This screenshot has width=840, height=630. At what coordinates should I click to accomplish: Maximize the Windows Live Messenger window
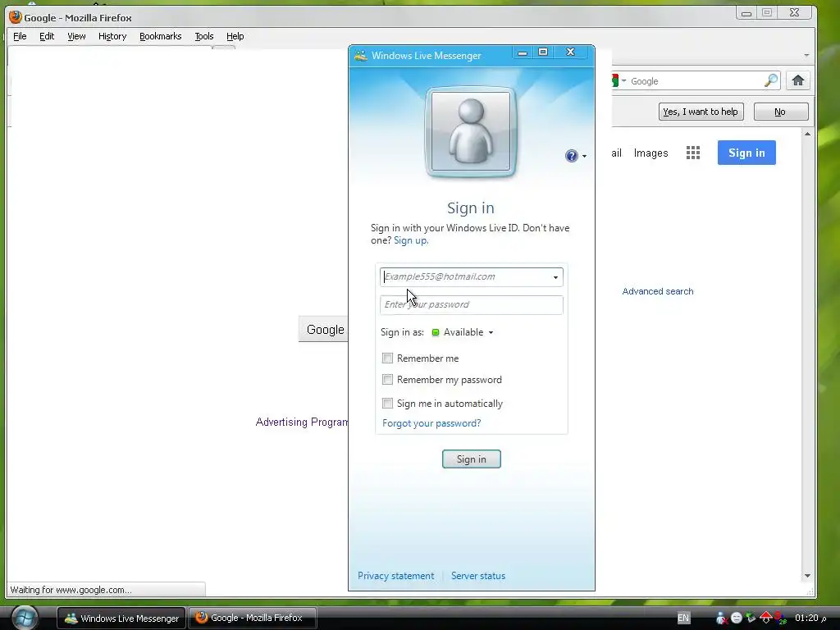[543, 52]
